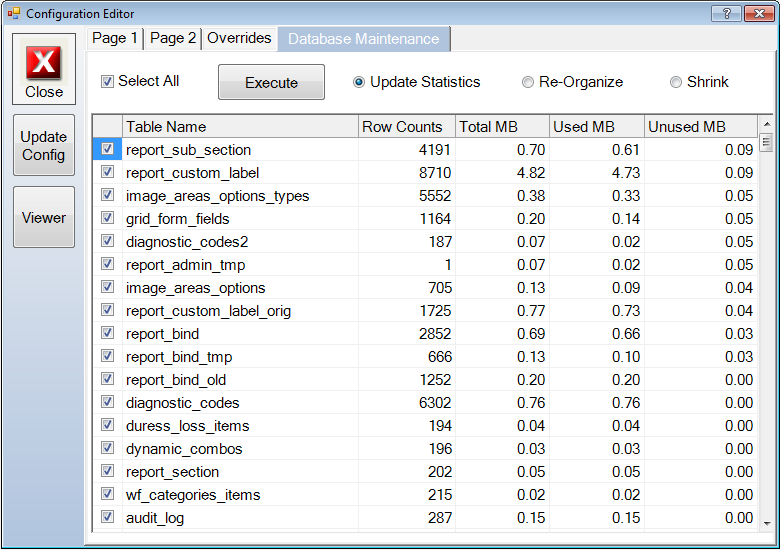
Task: Click the table scrollbar up arrow
Action: 766,124
